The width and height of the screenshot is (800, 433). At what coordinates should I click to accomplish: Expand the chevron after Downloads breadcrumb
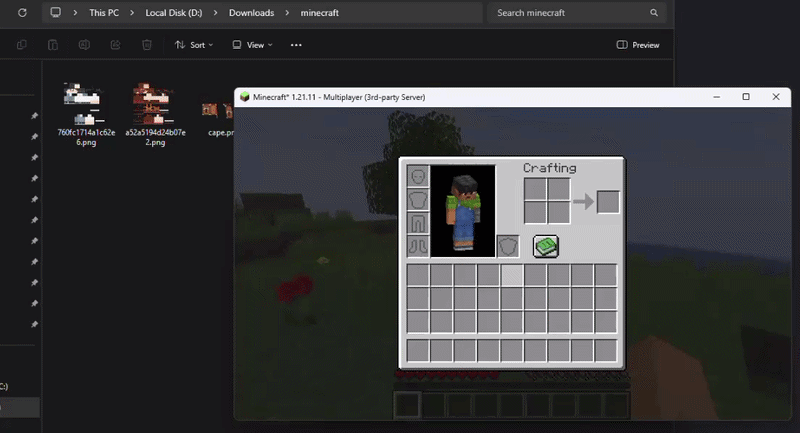click(287, 13)
